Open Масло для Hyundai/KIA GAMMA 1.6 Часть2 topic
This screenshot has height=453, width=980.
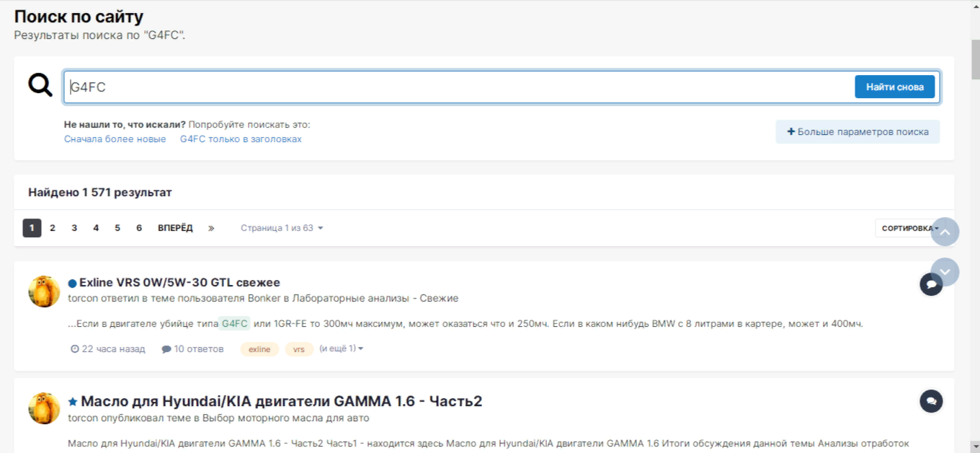[x=281, y=401]
